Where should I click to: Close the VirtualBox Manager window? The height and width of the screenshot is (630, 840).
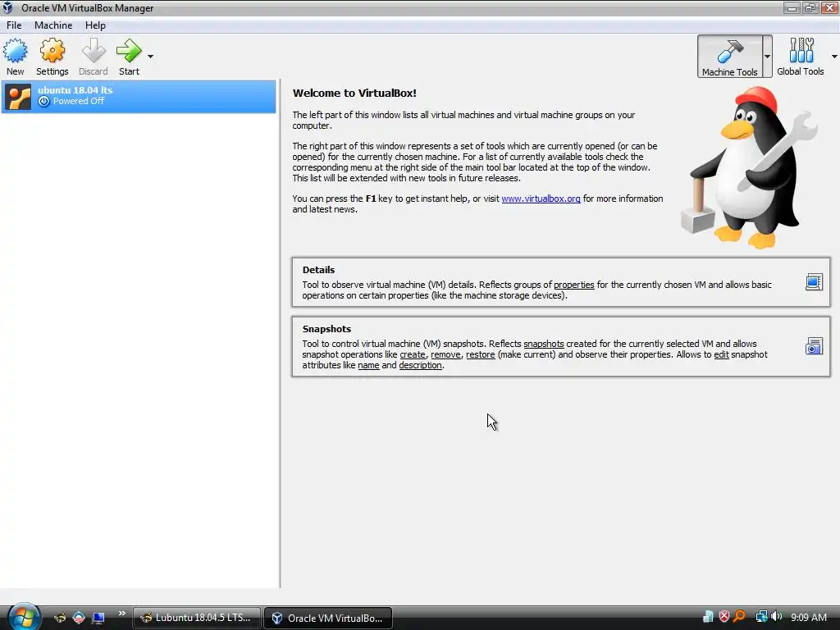[x=829, y=7]
